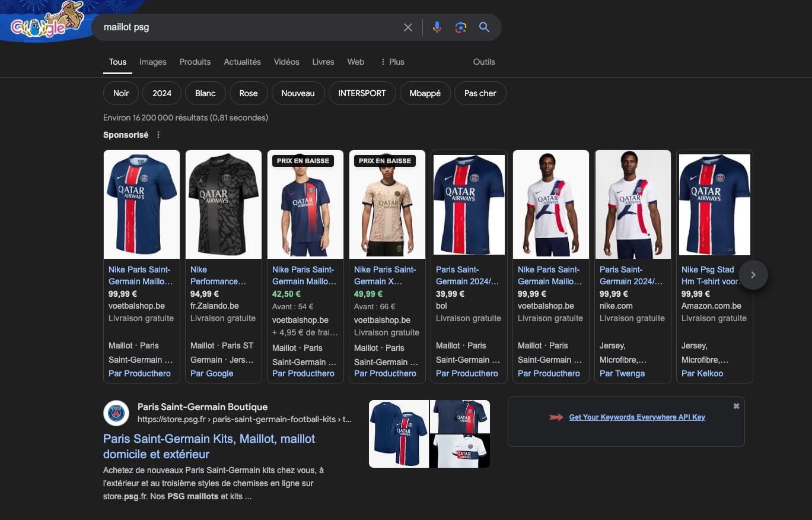Click the magnifying glass search button
812x520 pixels.
(484, 27)
